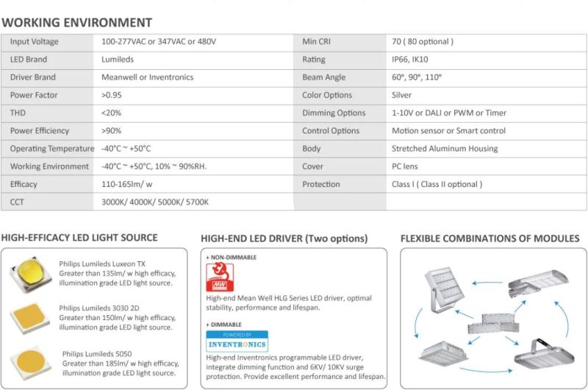This screenshot has width=588, height=390.
Task: Click the Control Options label cell
Action: 340,132
